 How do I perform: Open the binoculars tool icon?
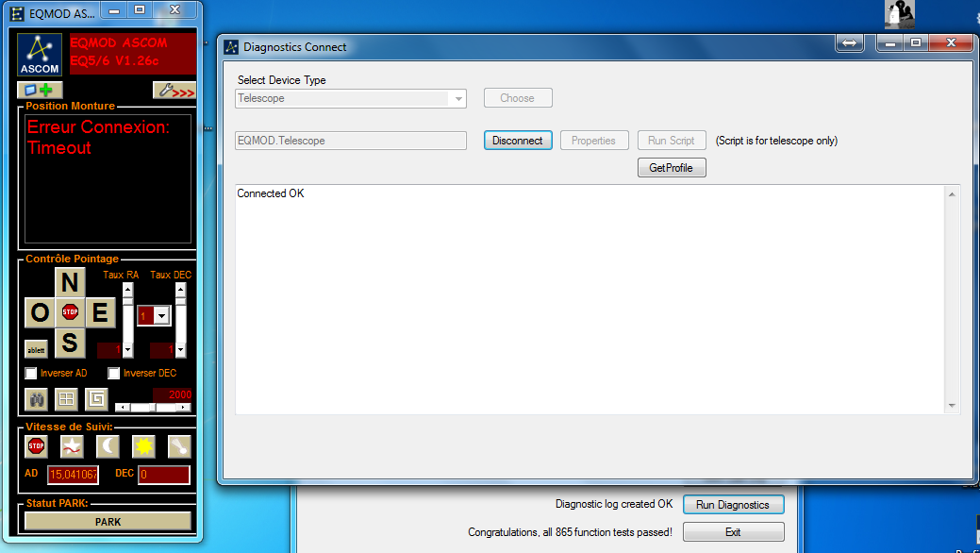[x=36, y=399]
